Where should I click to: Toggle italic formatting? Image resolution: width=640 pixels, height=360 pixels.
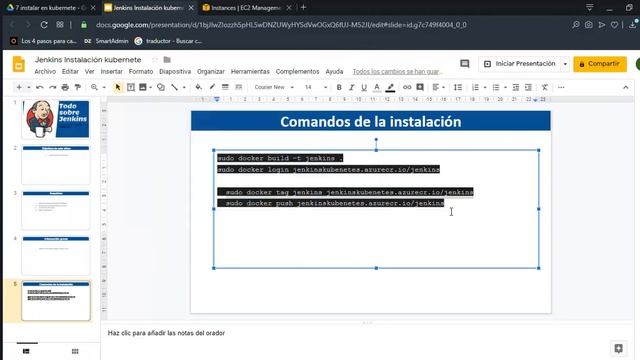pos(351,87)
